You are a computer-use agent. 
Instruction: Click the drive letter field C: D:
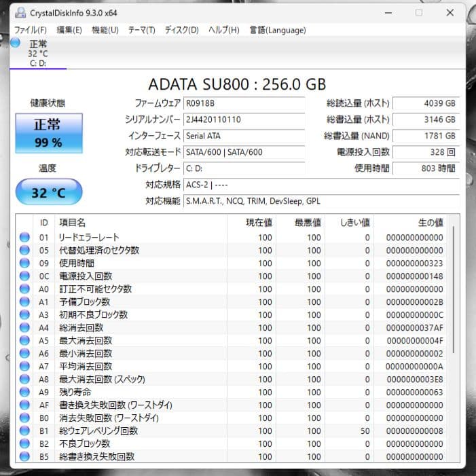[244, 168]
